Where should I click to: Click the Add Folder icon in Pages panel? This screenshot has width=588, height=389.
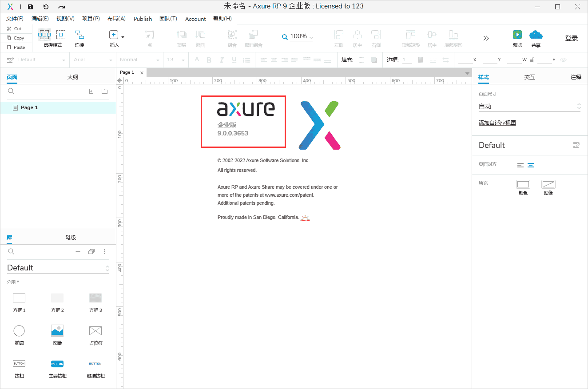(105, 91)
